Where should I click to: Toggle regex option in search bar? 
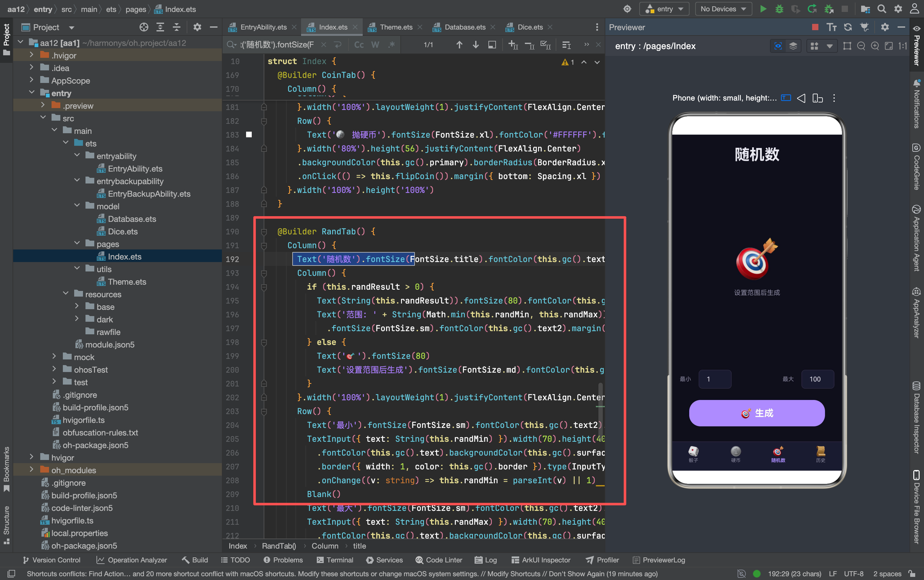391,45
